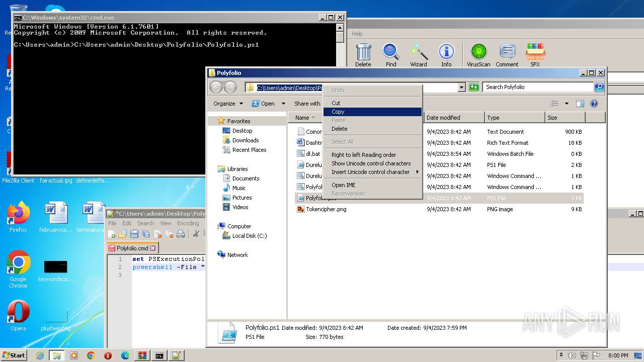Open Opera desktop shortcut

18,316
